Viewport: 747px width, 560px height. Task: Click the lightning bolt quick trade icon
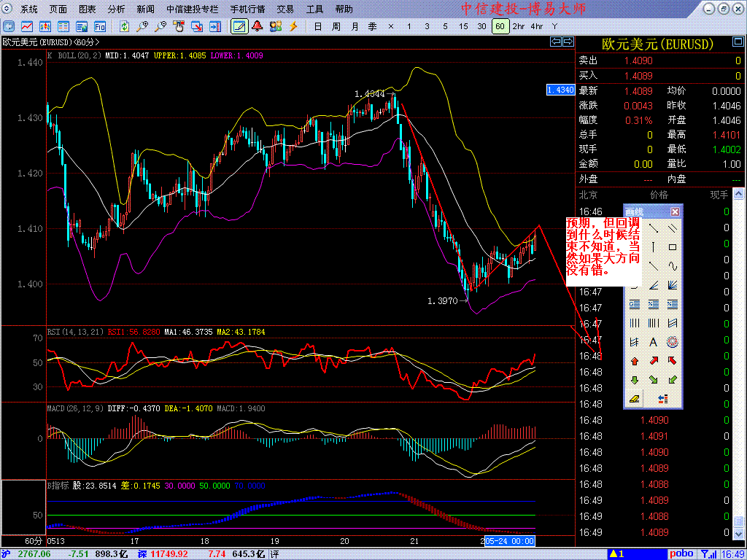293,26
